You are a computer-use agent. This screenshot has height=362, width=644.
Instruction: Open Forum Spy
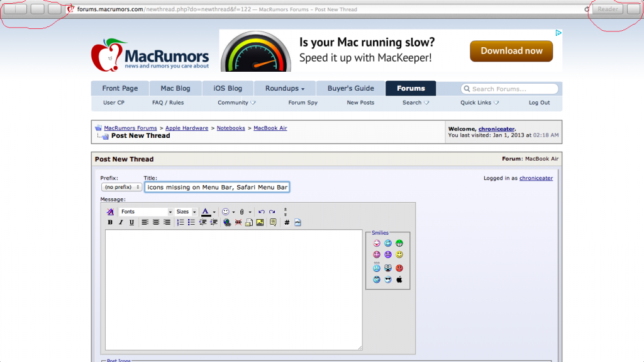coord(303,103)
